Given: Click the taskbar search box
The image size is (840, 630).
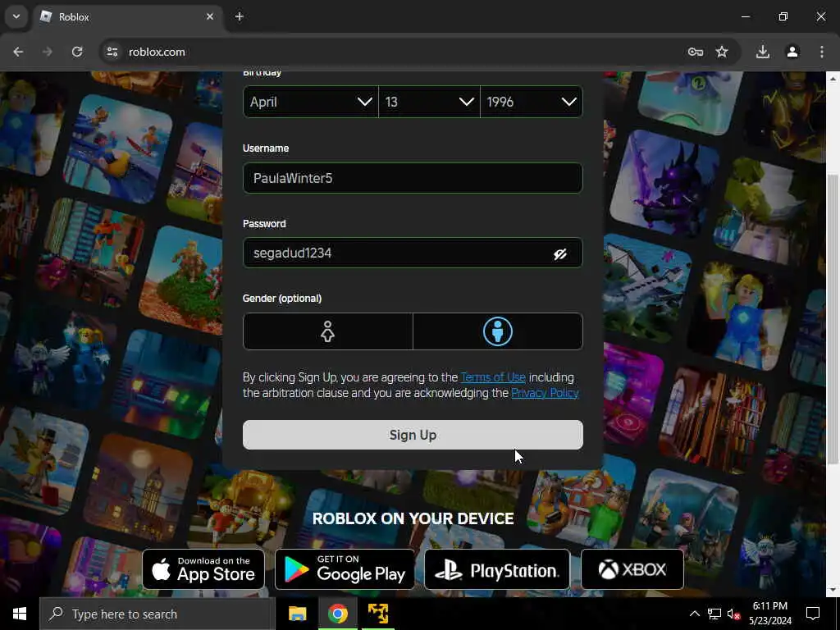Looking at the screenshot, I should click(x=157, y=614).
